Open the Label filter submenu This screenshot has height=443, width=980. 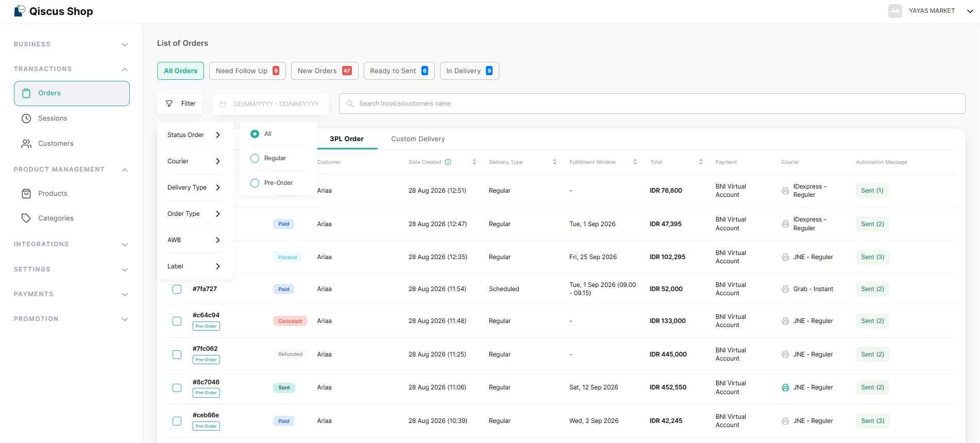tap(194, 266)
